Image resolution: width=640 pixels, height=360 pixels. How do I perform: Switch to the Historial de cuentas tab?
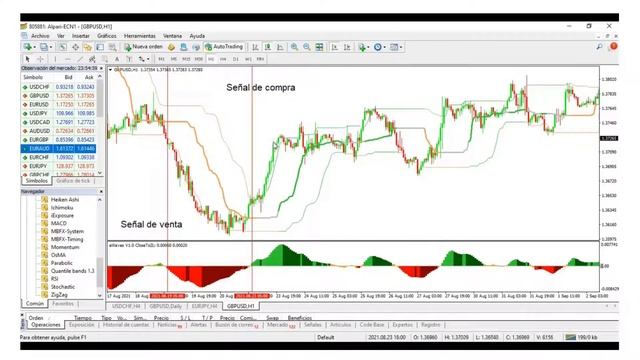point(126,325)
